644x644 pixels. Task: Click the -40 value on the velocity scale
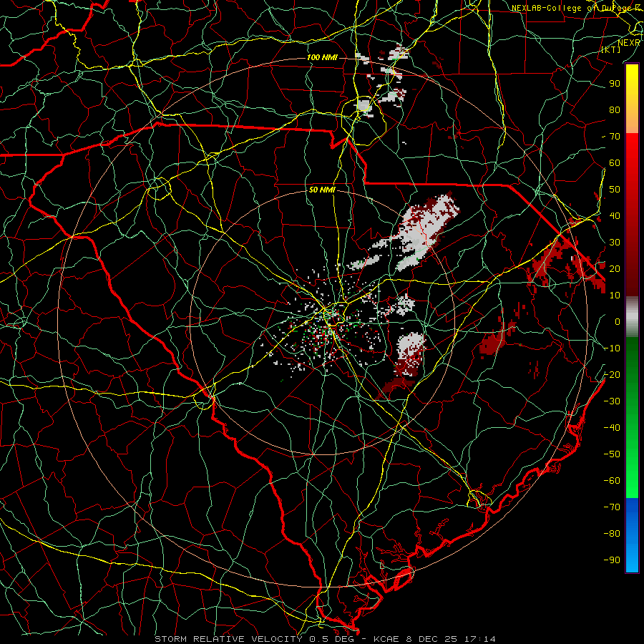coord(612,428)
